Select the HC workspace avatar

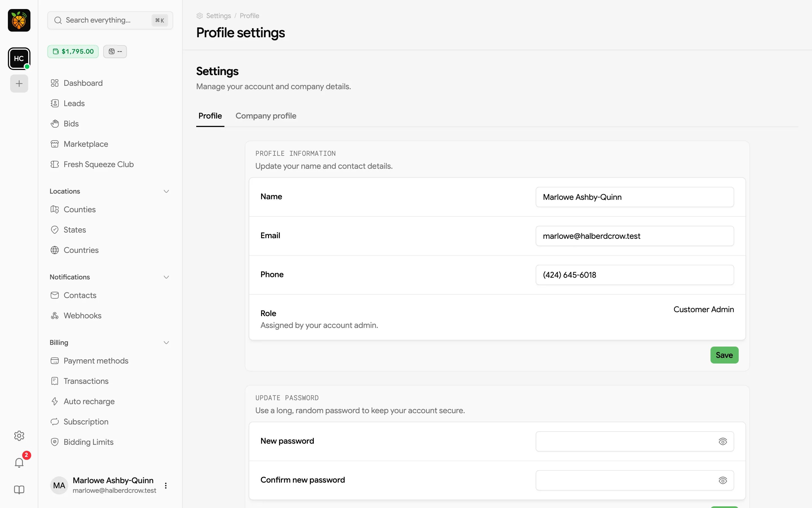[19, 58]
